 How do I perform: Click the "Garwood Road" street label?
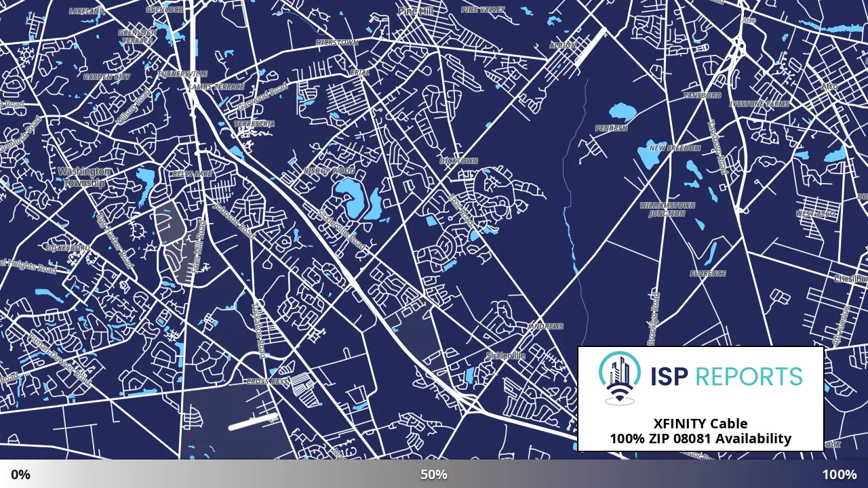coord(262,97)
